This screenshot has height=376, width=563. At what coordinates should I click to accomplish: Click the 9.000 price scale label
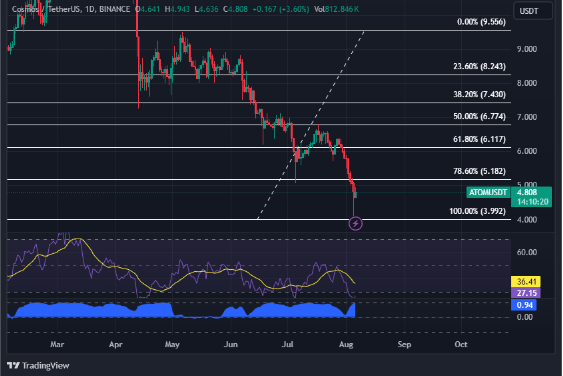tap(527, 49)
